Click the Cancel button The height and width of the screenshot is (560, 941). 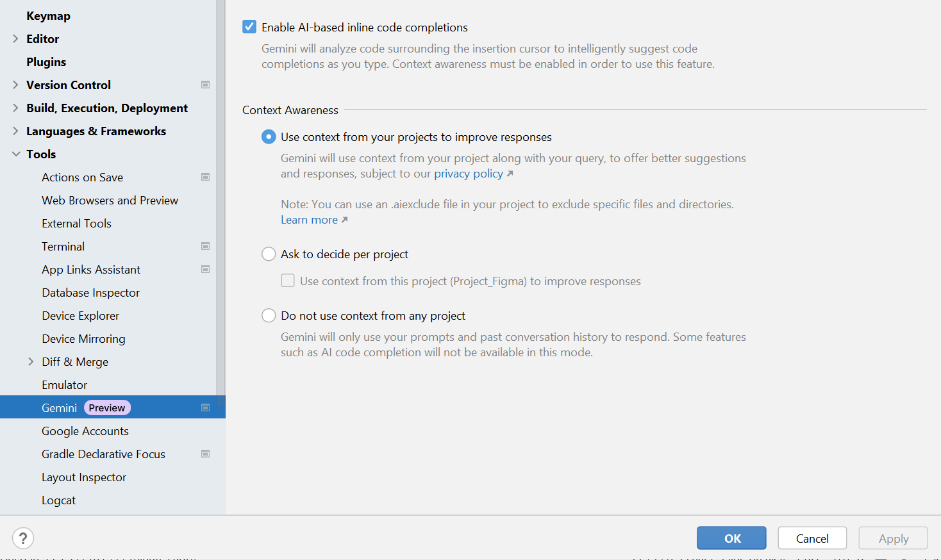[812, 538]
